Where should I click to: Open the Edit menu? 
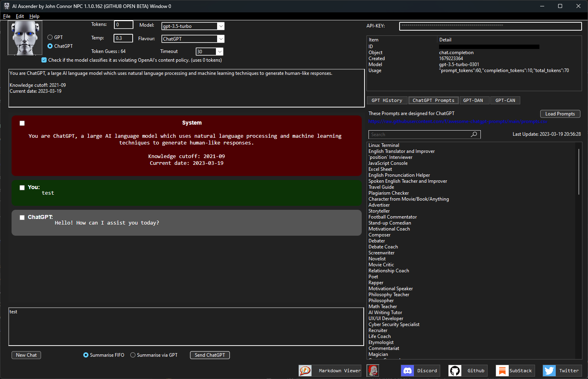tap(20, 16)
